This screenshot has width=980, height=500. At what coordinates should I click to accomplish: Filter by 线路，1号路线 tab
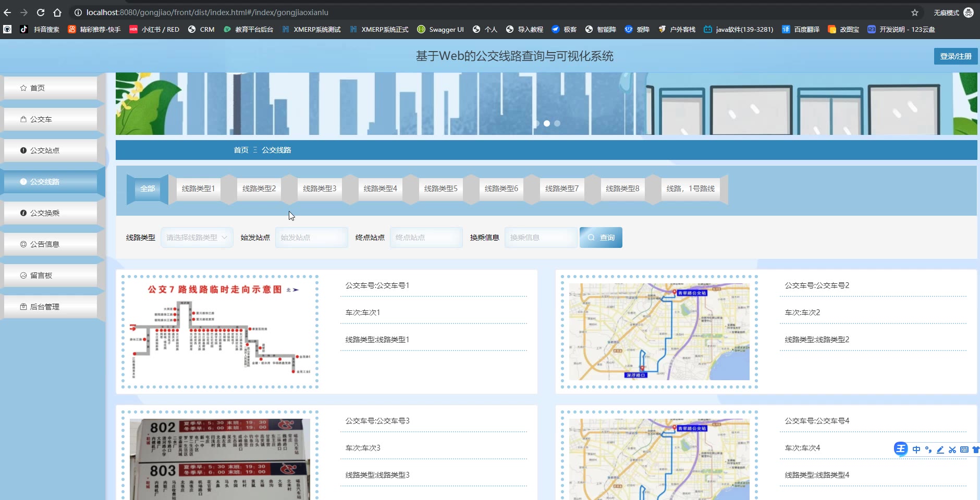pos(690,189)
